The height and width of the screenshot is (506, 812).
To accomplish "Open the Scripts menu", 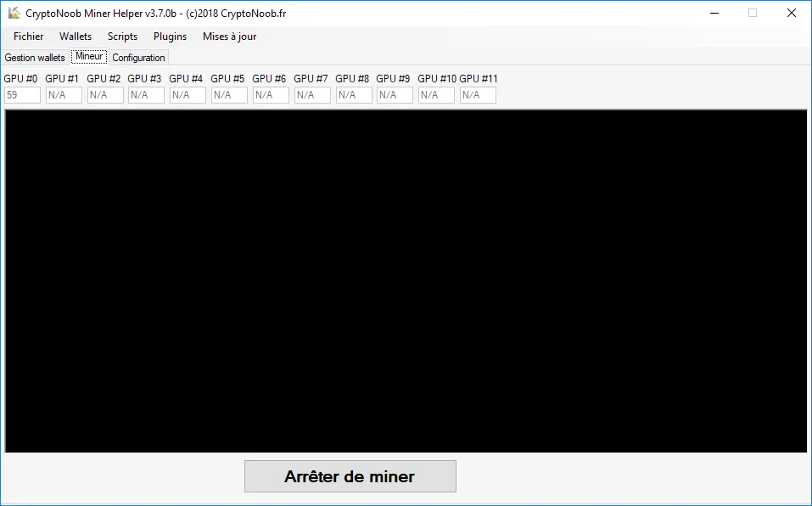I will 123,37.
